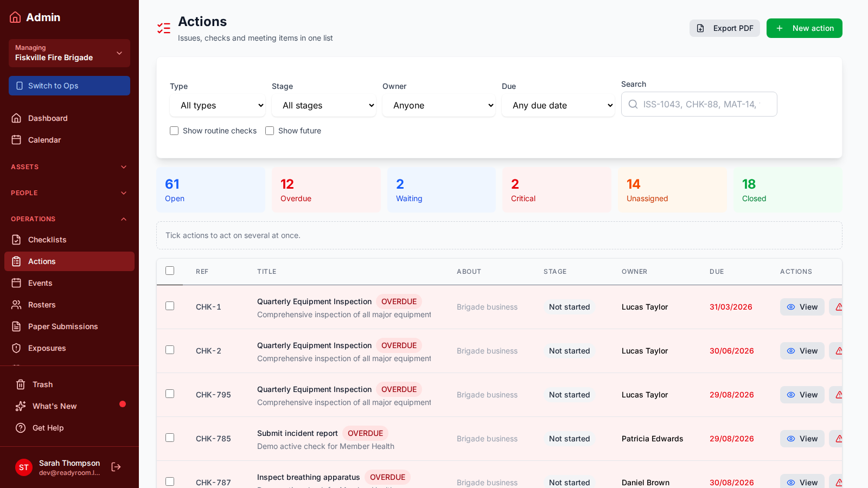Click the New action button
Viewport: 868px width, 488px height.
click(805, 28)
